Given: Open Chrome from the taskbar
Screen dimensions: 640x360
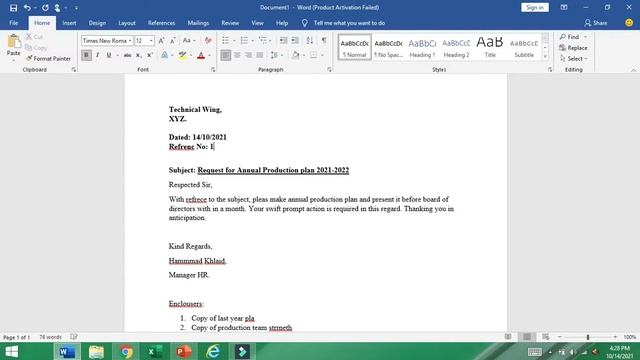Looking at the screenshot, I should pyautogui.click(x=126, y=351).
